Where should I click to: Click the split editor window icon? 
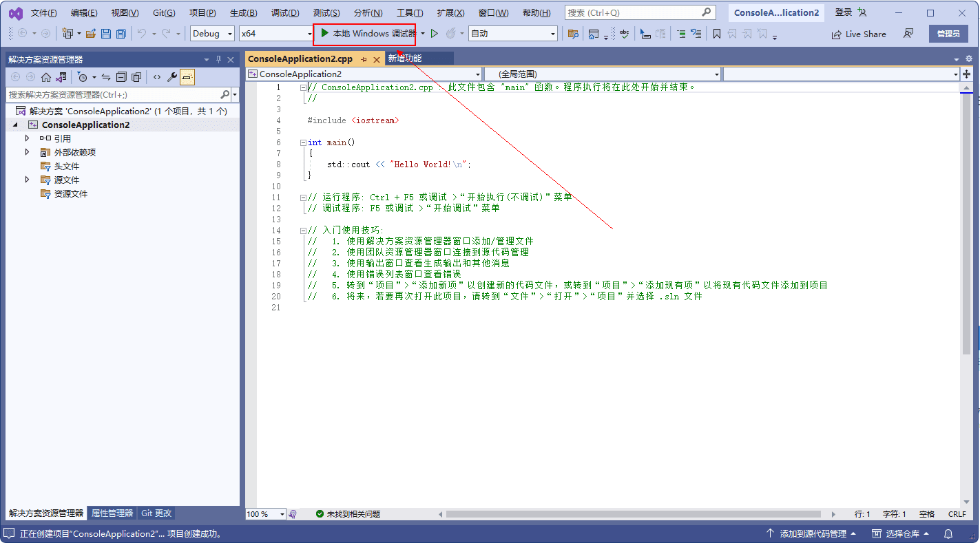tap(967, 74)
